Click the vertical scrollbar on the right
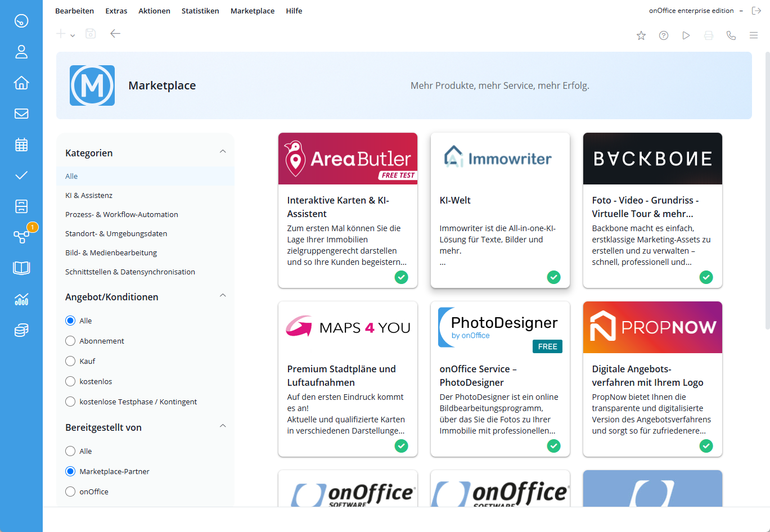Image resolution: width=770 pixels, height=532 pixels. pos(767,190)
